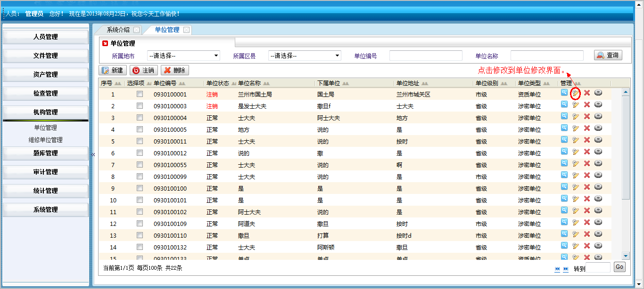
Task: Expand the 系统管理 sidebar section
Action: click(46, 209)
